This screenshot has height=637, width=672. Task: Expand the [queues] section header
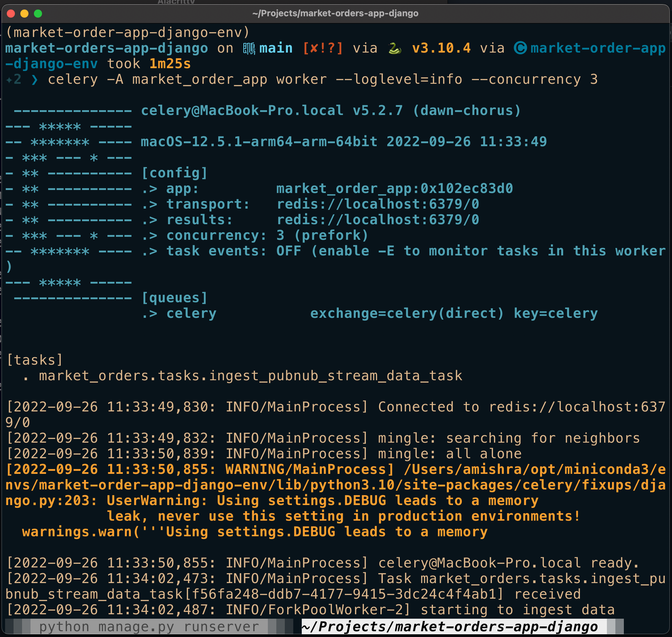174,297
